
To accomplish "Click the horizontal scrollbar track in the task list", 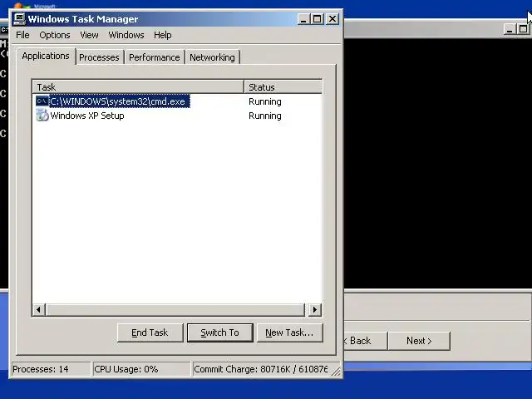I will coord(175,309).
